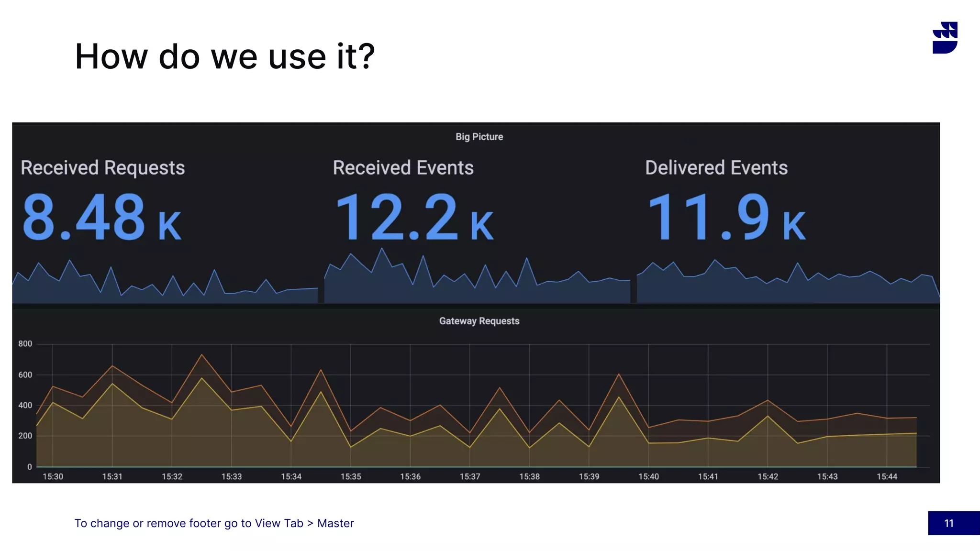980x551 pixels.
Task: Click the blue company logo icon
Action: coord(945,38)
